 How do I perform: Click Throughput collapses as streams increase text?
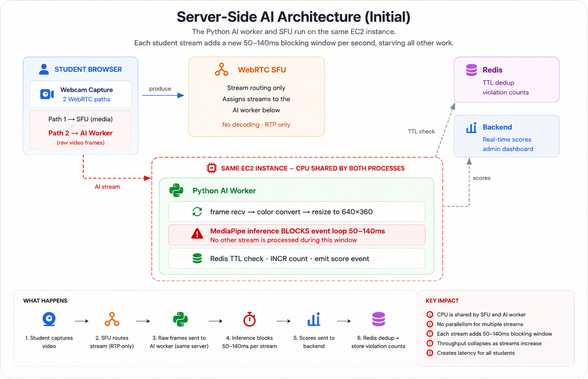(489, 343)
